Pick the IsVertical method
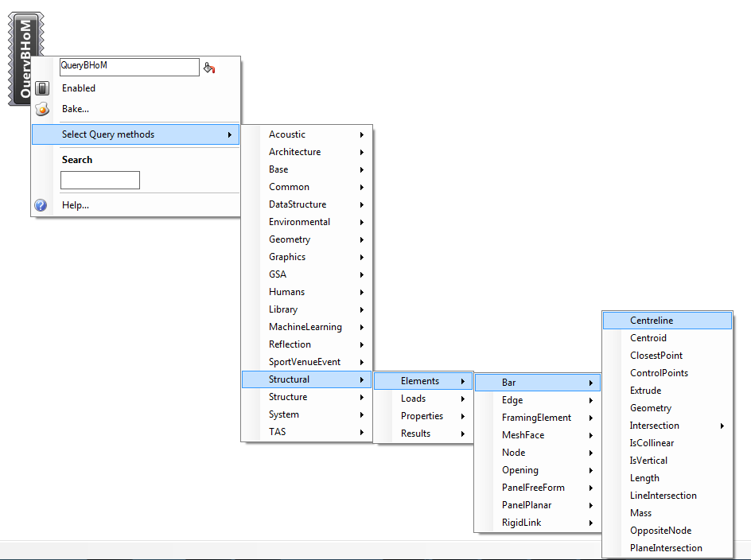751x560 pixels. (x=648, y=461)
